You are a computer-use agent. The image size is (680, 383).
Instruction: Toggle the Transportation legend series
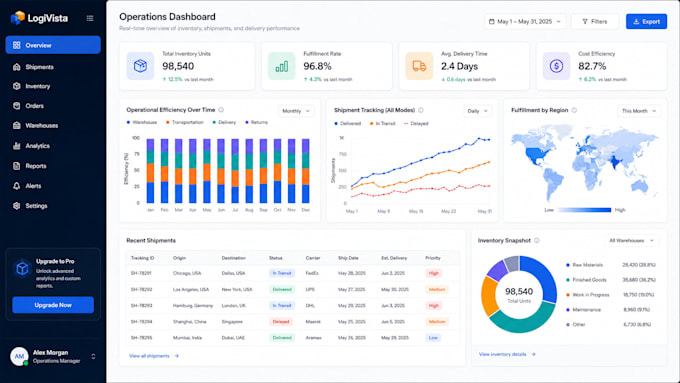[185, 122]
